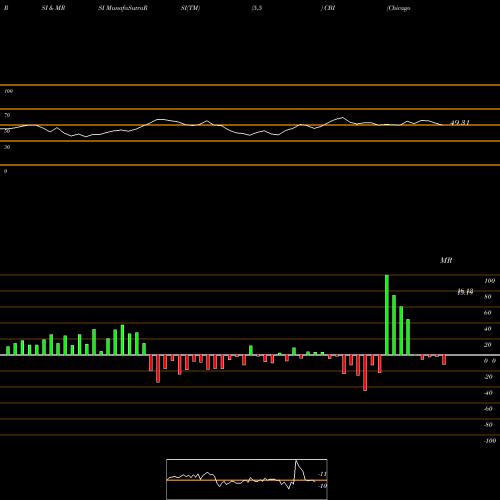
Task: Click the -20 axis label of MR histogram
Action: point(488,377)
